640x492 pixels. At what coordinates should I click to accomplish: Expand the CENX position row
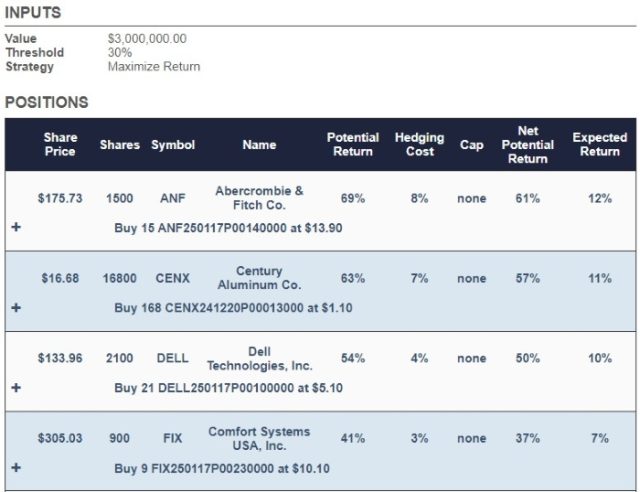pos(15,308)
